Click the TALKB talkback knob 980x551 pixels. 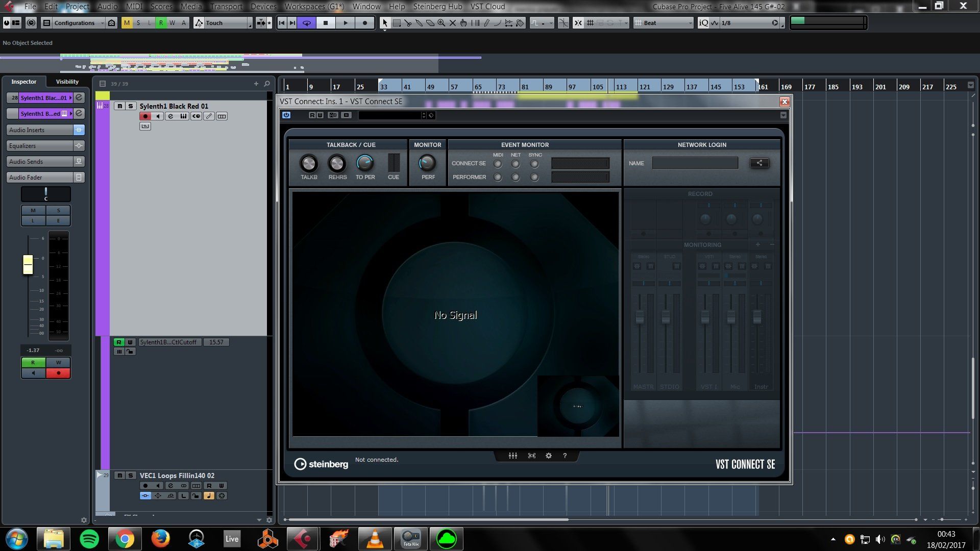[308, 163]
